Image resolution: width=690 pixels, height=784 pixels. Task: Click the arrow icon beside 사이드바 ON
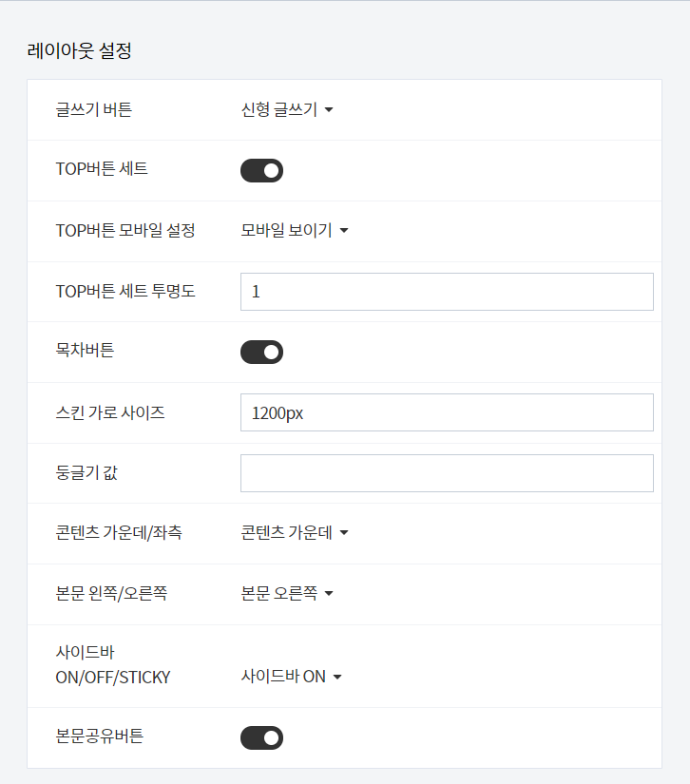337,677
